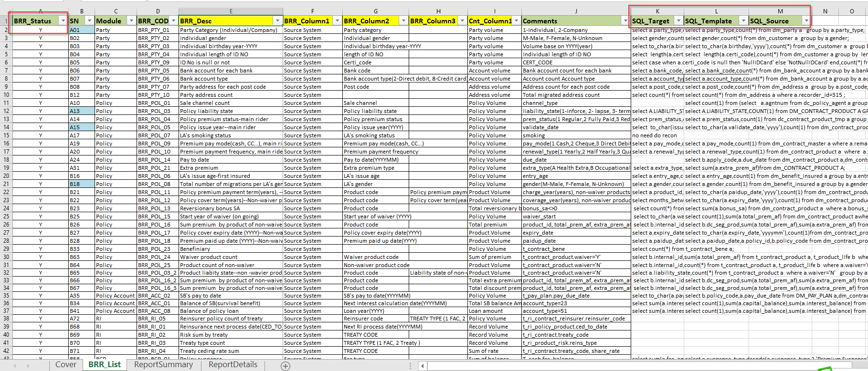868x371 pixels.
Task: Select the 'Benefiniary' description cell
Action: click(231, 249)
